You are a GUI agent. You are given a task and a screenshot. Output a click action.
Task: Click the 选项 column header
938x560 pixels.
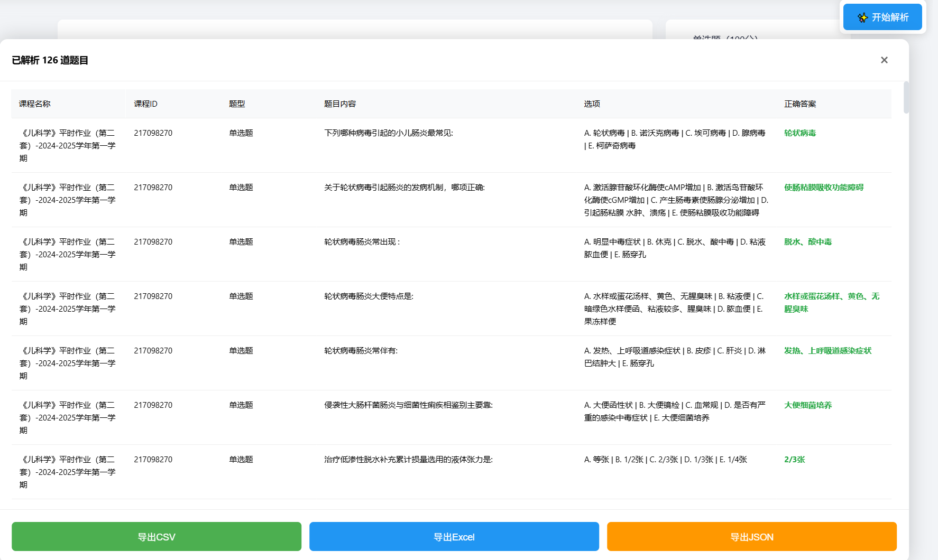pos(592,104)
